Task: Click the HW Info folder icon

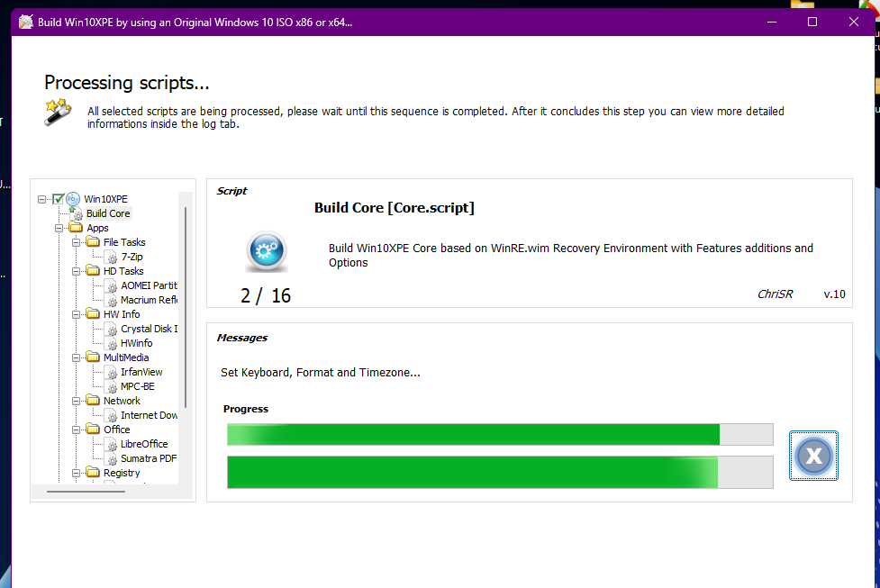Action: (x=93, y=313)
